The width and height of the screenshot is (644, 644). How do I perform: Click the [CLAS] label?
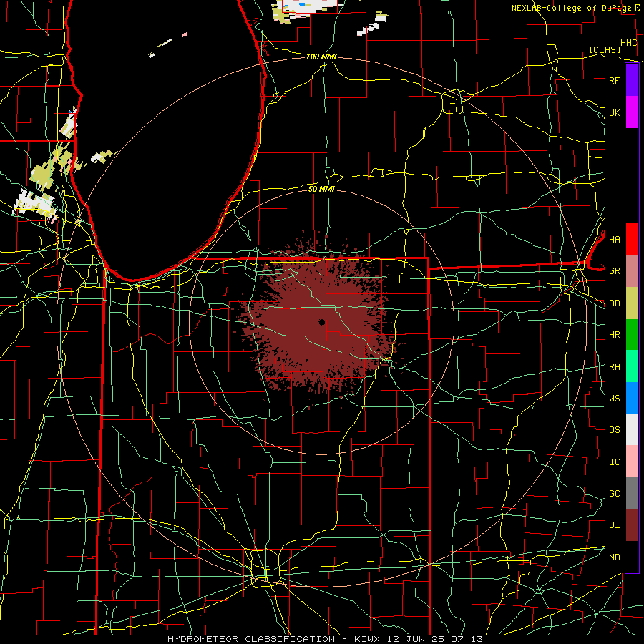[x=605, y=49]
